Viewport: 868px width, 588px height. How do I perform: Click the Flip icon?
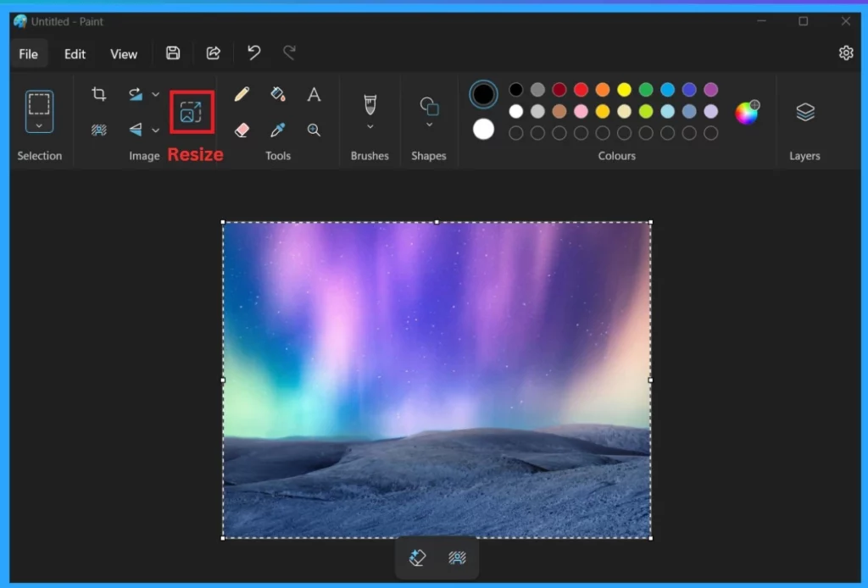[135, 130]
